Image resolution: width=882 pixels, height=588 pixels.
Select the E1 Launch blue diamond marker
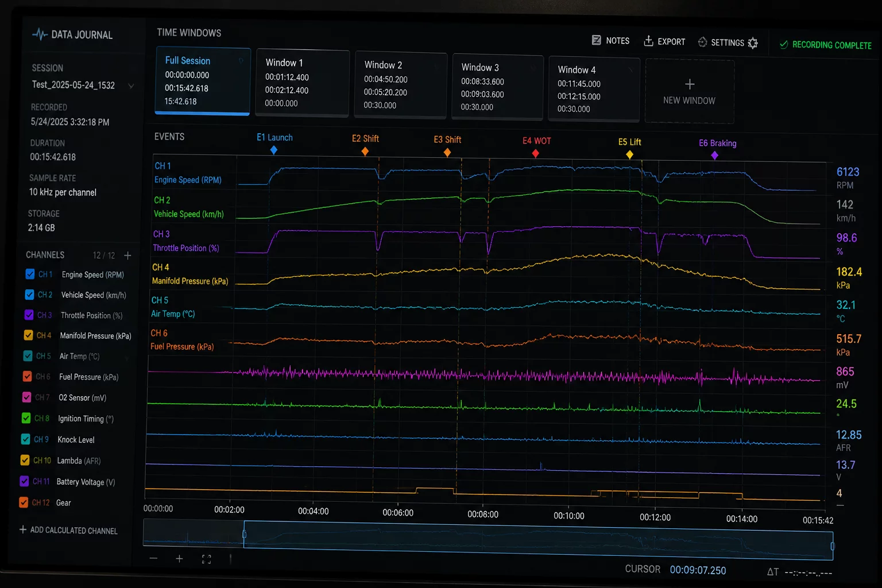274,150
